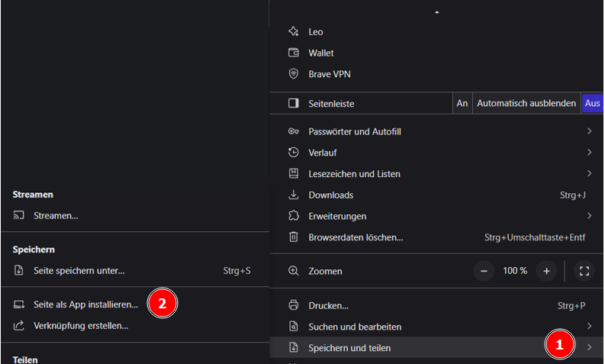Decrease zoom with the minus button
Screen dimensions: 605x364
point(484,271)
